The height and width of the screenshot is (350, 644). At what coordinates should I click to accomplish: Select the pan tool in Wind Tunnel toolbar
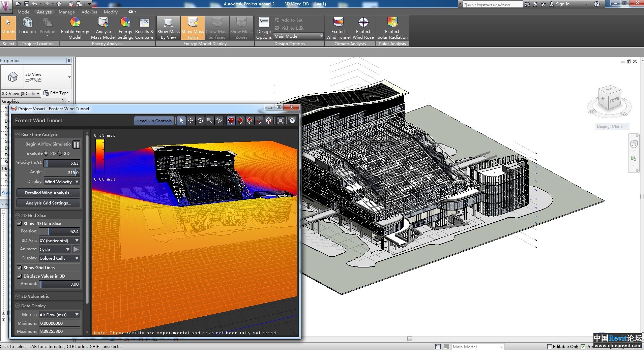coord(191,121)
